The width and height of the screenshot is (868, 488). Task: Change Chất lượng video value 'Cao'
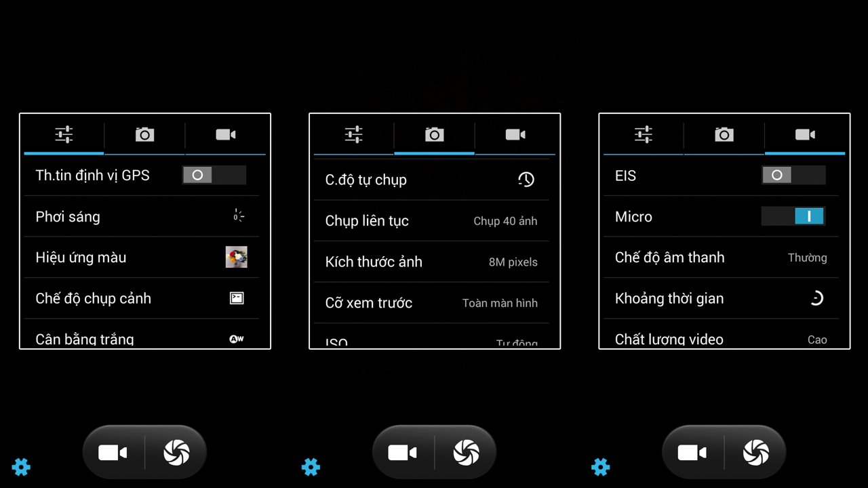point(817,340)
